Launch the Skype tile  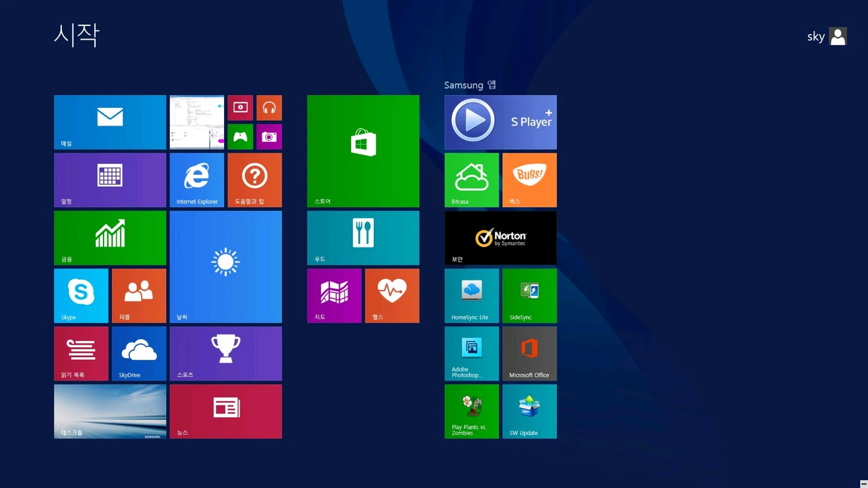pos(81,296)
